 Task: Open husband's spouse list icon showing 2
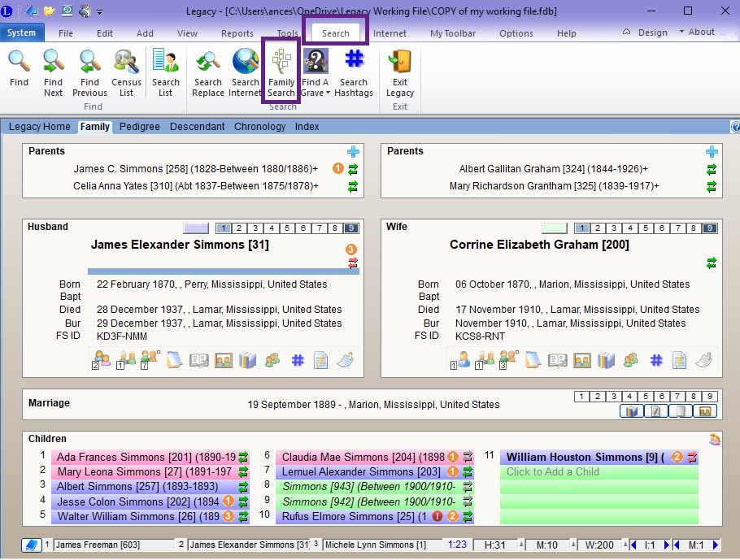(x=102, y=360)
